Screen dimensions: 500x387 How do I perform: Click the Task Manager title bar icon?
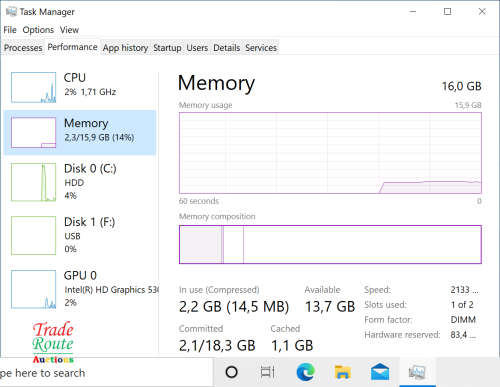(x=11, y=12)
